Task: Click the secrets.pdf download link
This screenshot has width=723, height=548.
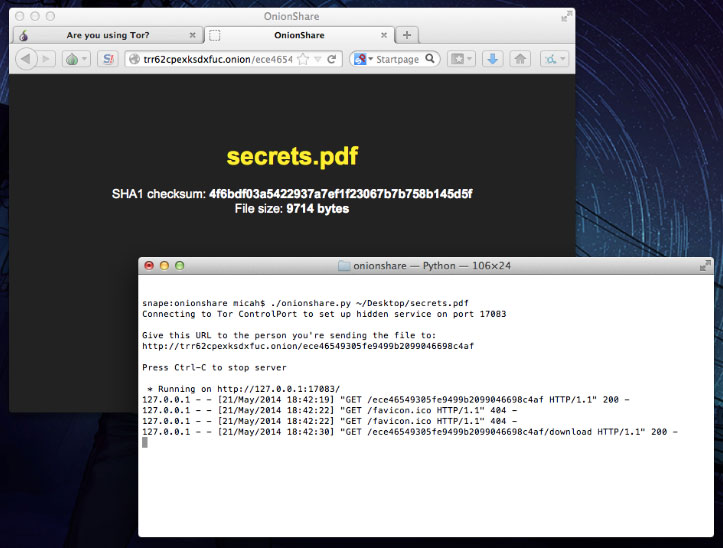Action: (x=291, y=157)
